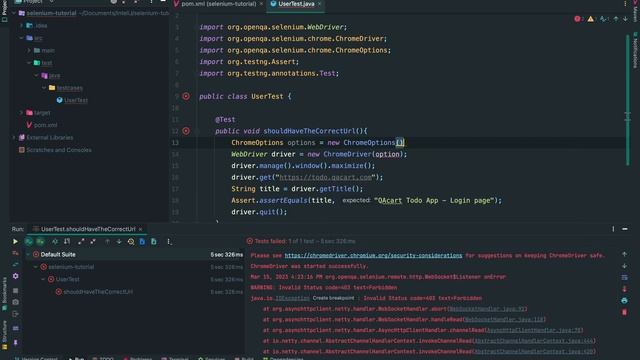Toggle auto-test icon in Run sidebar
This screenshot has width=640, height=360.
point(16,264)
